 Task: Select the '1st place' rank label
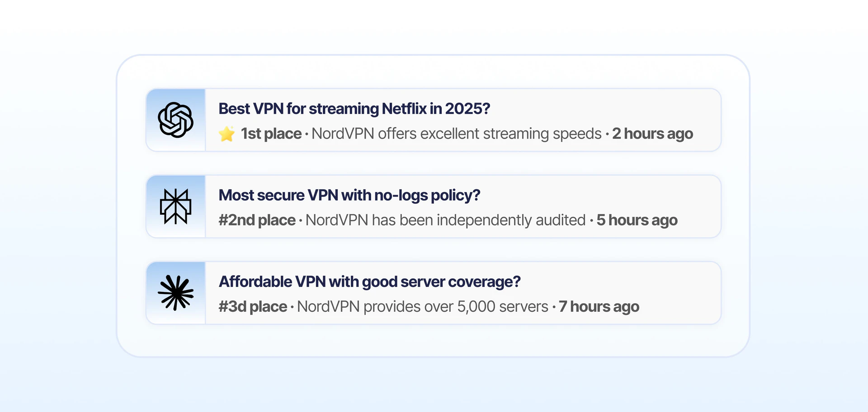271,134
